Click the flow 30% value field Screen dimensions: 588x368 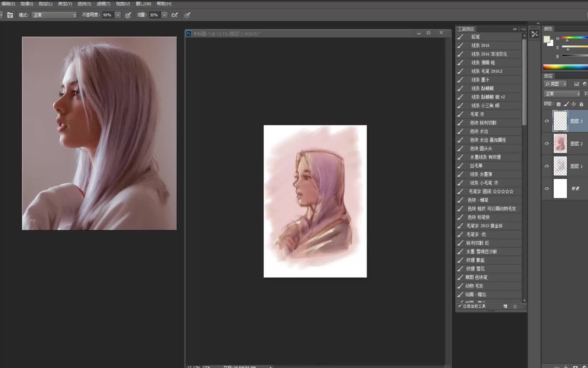pyautogui.click(x=155, y=15)
